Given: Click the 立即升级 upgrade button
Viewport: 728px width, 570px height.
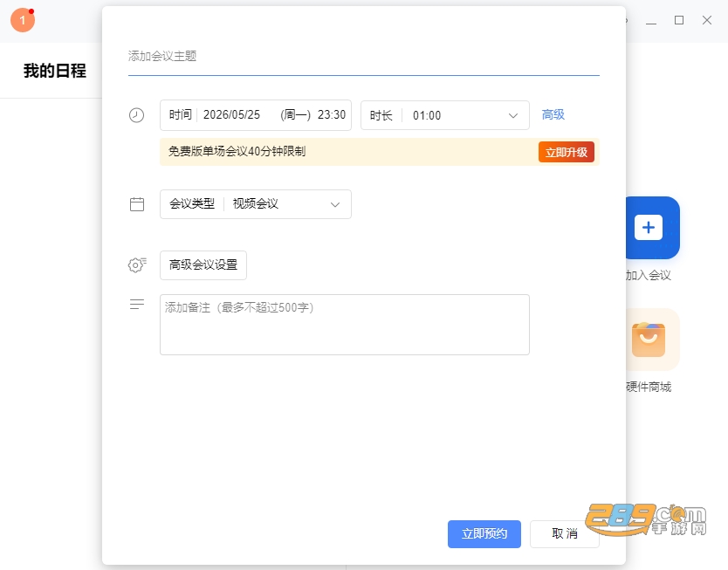Looking at the screenshot, I should pos(566,152).
